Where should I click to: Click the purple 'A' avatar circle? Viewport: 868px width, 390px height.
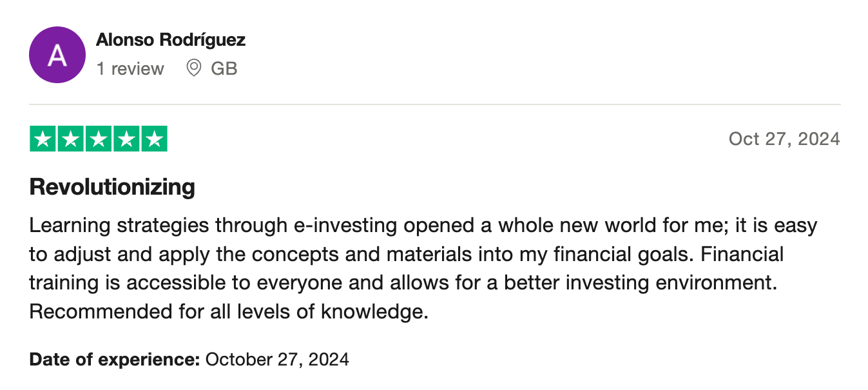tap(57, 55)
